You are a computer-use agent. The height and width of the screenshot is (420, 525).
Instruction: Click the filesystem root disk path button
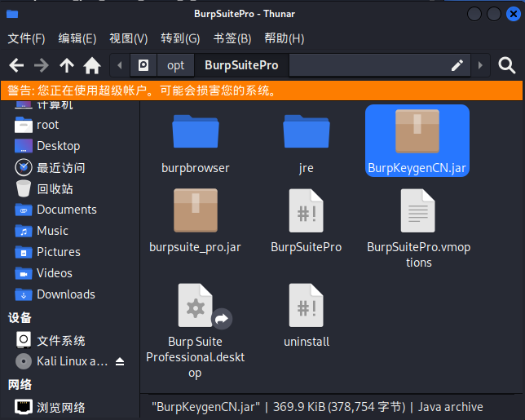coord(143,65)
